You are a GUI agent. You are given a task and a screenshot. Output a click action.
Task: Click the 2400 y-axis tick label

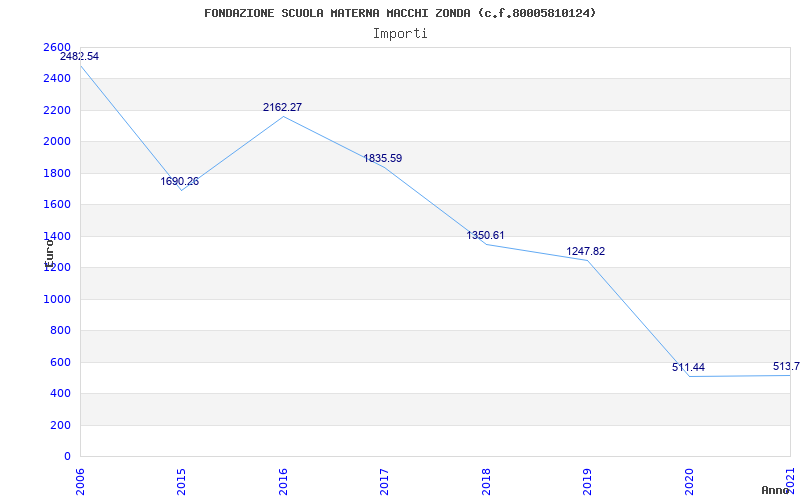coord(57,79)
